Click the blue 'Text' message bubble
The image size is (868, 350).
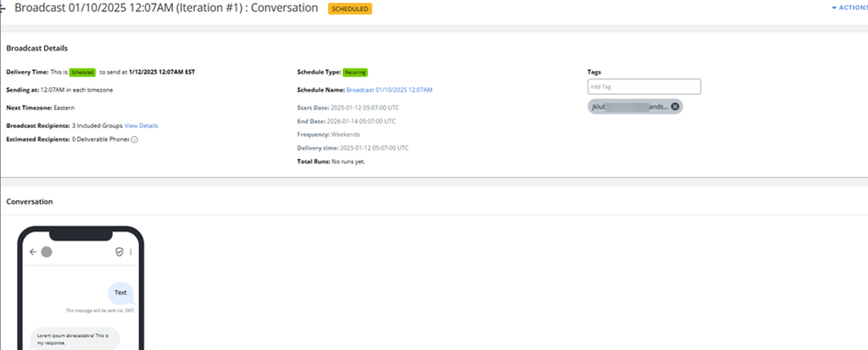(x=120, y=292)
